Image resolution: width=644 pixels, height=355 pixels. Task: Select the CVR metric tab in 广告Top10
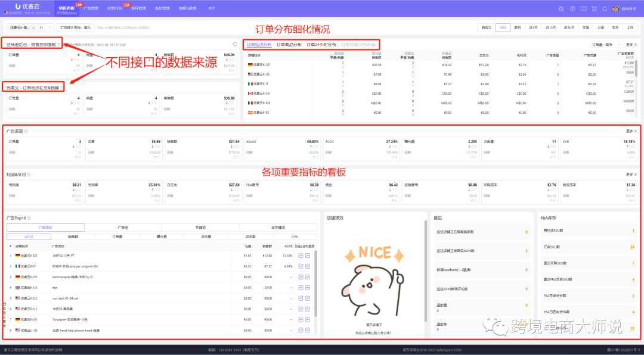295,237
